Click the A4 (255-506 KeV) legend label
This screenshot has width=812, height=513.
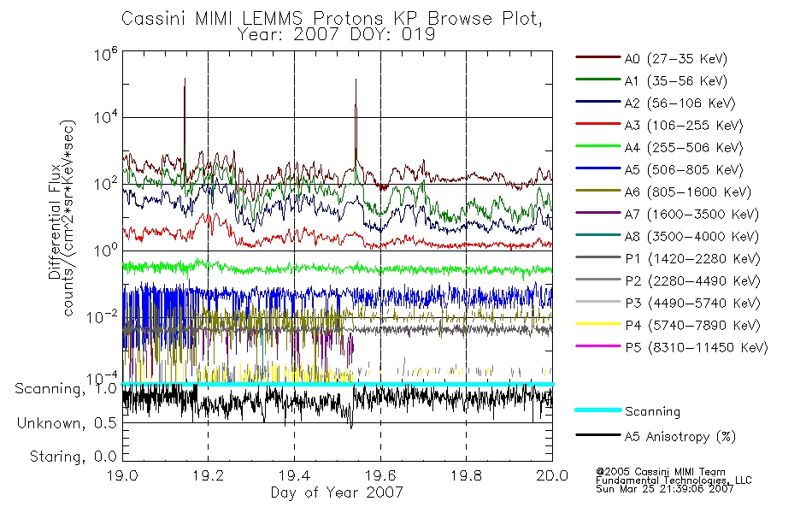683,148
